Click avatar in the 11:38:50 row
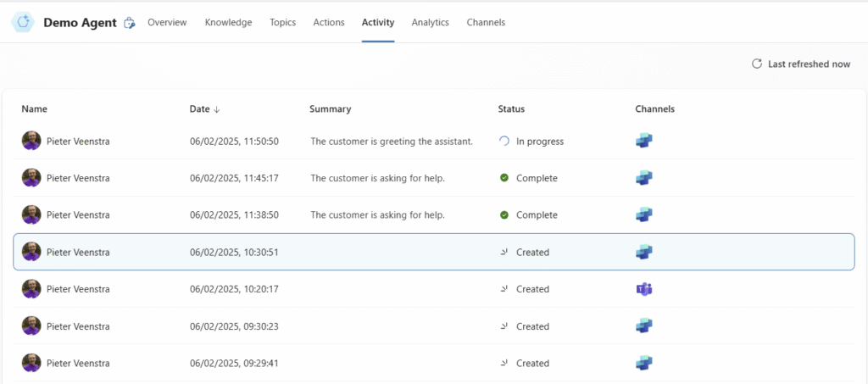The image size is (868, 384). click(x=31, y=214)
